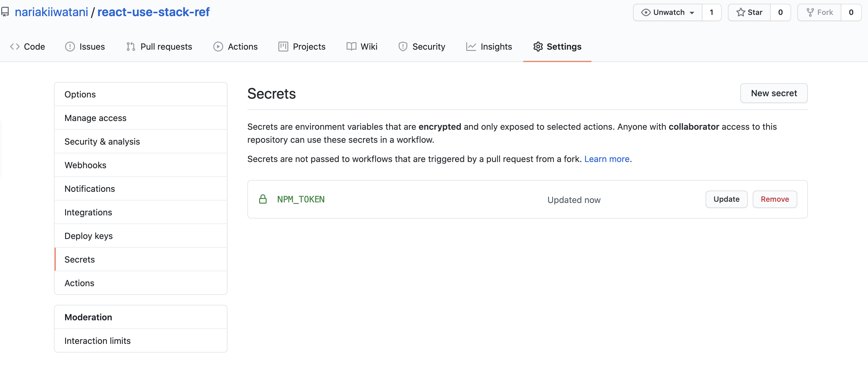This screenshot has width=868, height=365.
Task: Open the Pull requests tab
Action: pyautogui.click(x=159, y=47)
